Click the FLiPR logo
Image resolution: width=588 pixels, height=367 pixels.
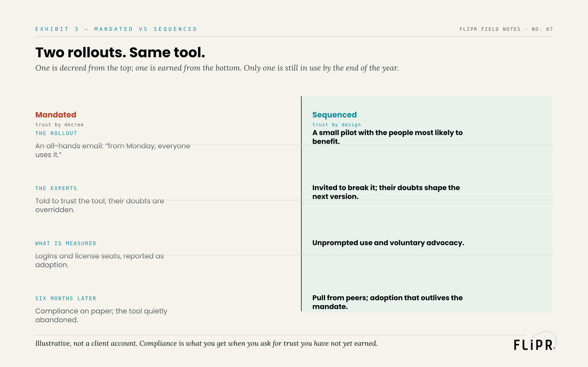(535, 341)
